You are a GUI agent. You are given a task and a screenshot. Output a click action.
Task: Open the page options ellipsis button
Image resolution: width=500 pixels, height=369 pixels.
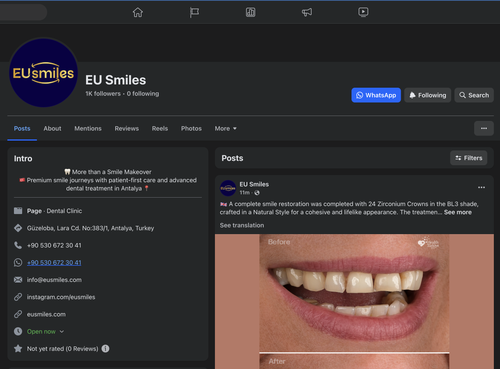[x=484, y=128]
